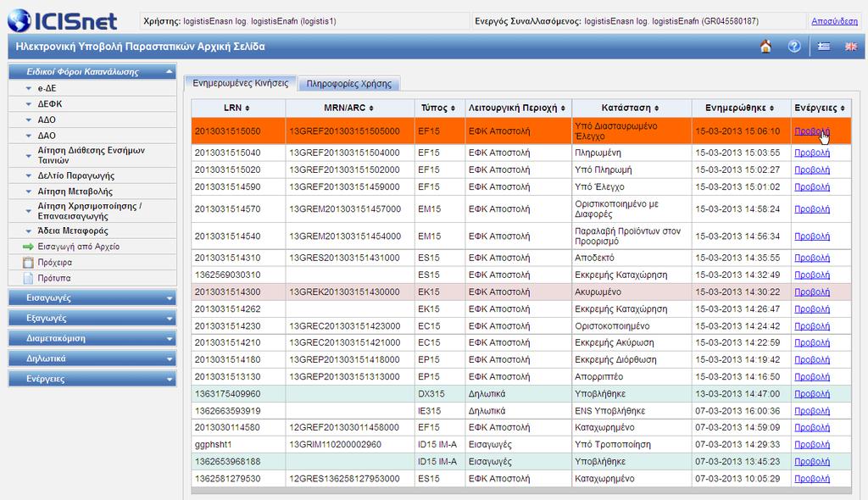Expand Αίτηση Χρησιμοποίησης / Επαναεισαγωγής submenu
Image resolution: width=868 pixels, height=500 pixels.
pos(29,211)
